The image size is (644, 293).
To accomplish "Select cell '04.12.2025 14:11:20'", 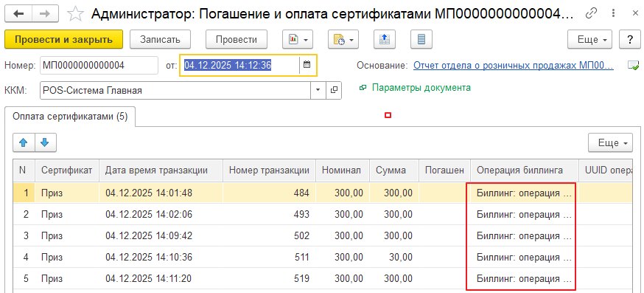I will (x=161, y=278).
